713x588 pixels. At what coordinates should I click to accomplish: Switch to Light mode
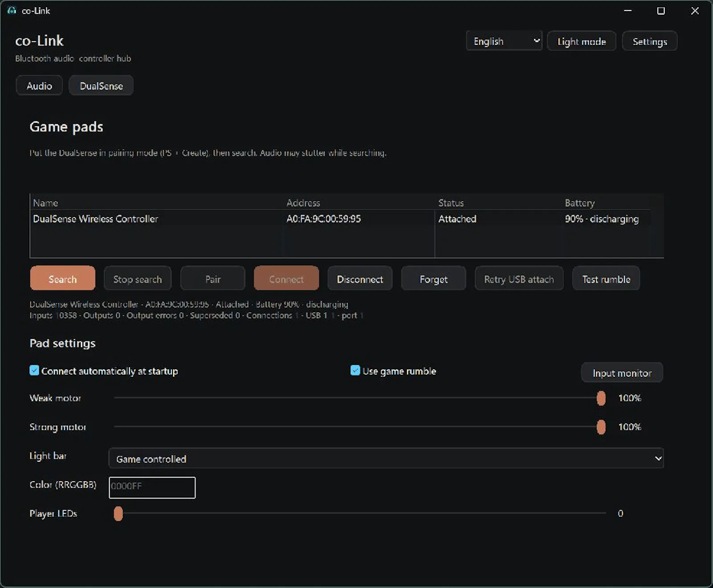(582, 41)
